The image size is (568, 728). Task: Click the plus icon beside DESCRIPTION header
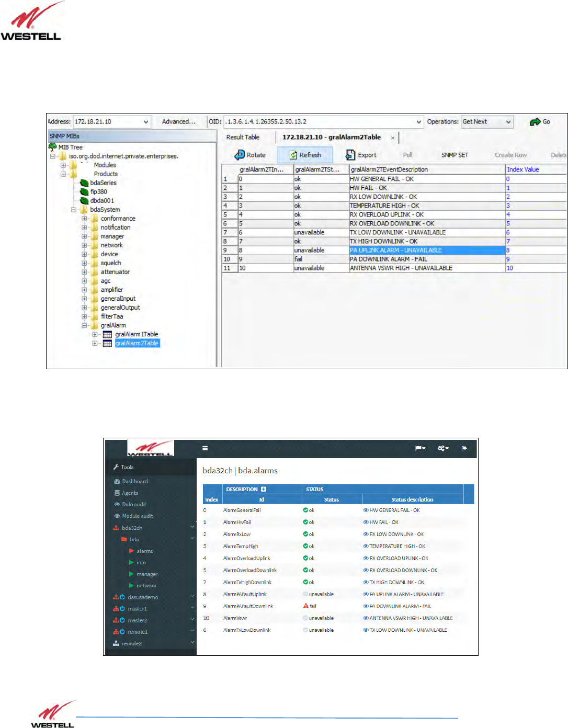tap(264, 490)
